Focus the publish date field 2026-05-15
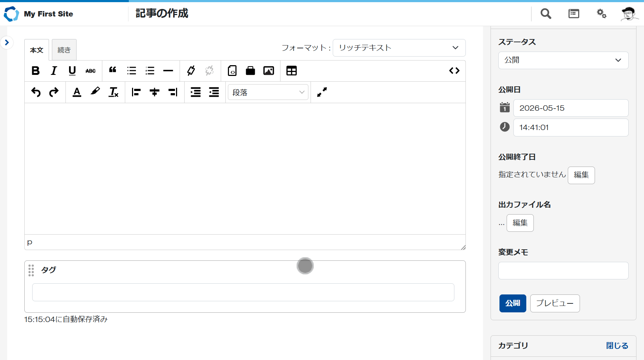 (x=571, y=108)
